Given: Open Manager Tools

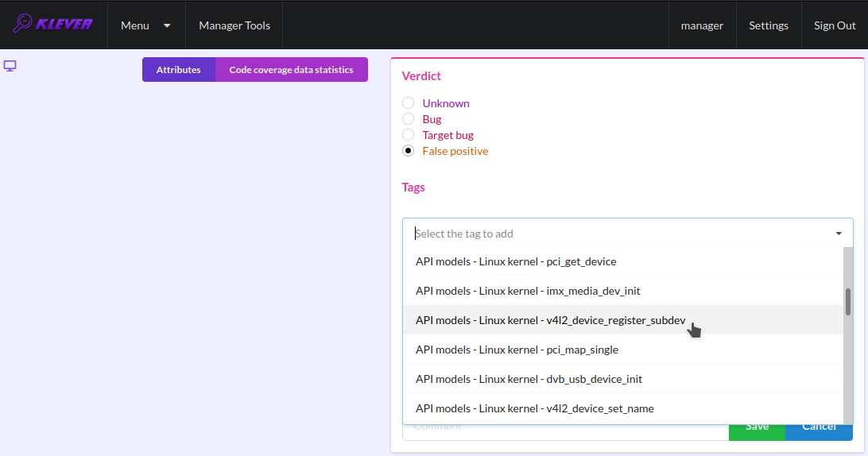Looking at the screenshot, I should click(x=234, y=25).
